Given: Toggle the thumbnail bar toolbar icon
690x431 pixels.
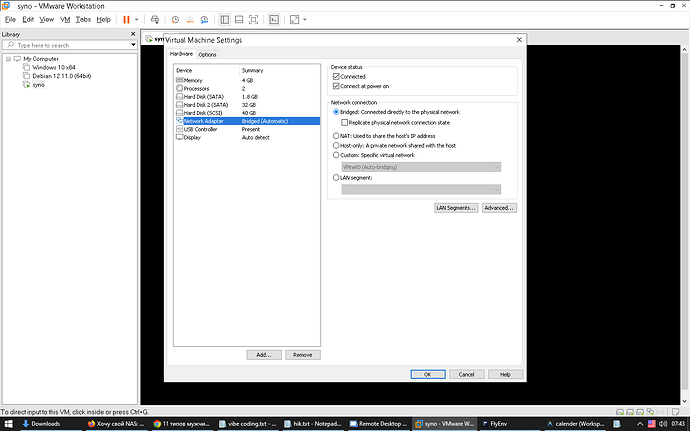Looking at the screenshot, I should tap(239, 19).
